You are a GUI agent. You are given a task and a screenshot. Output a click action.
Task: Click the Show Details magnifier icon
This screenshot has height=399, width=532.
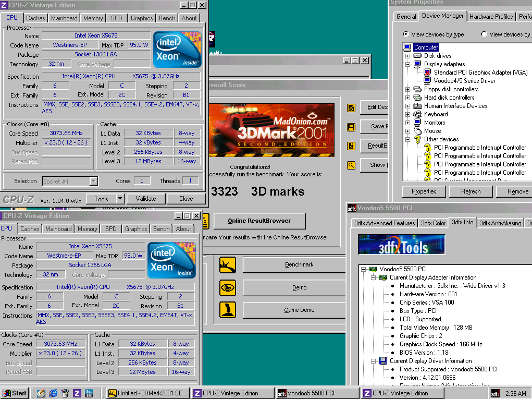click(x=351, y=165)
